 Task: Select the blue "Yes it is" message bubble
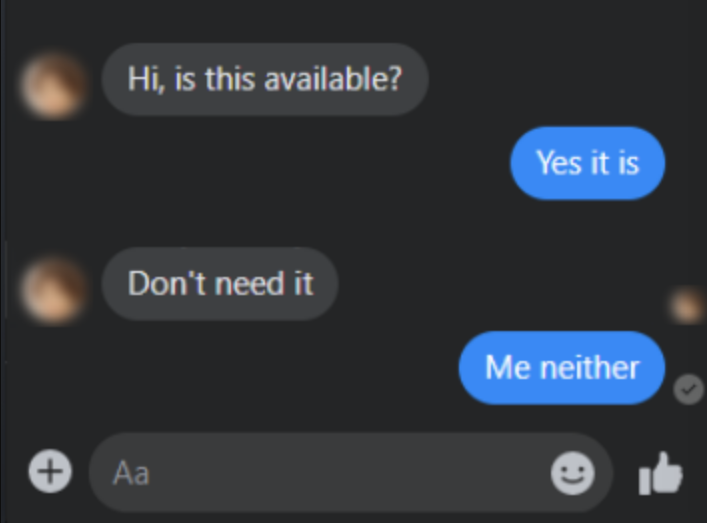[588, 163]
